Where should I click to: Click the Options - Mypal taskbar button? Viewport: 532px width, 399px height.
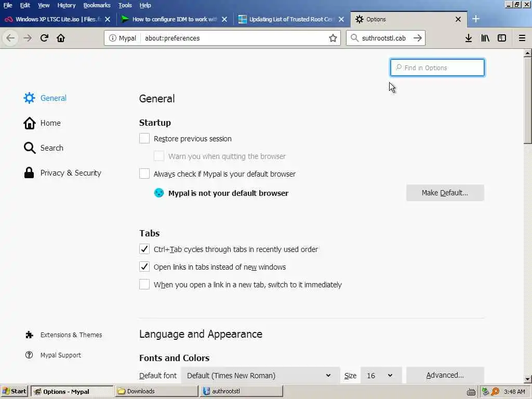click(72, 392)
